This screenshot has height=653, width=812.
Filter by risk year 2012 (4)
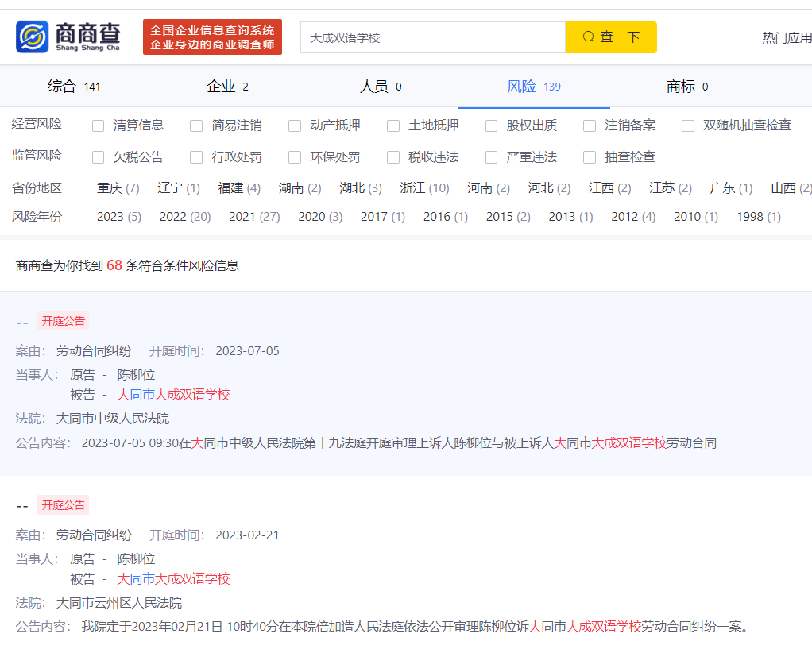pos(633,216)
